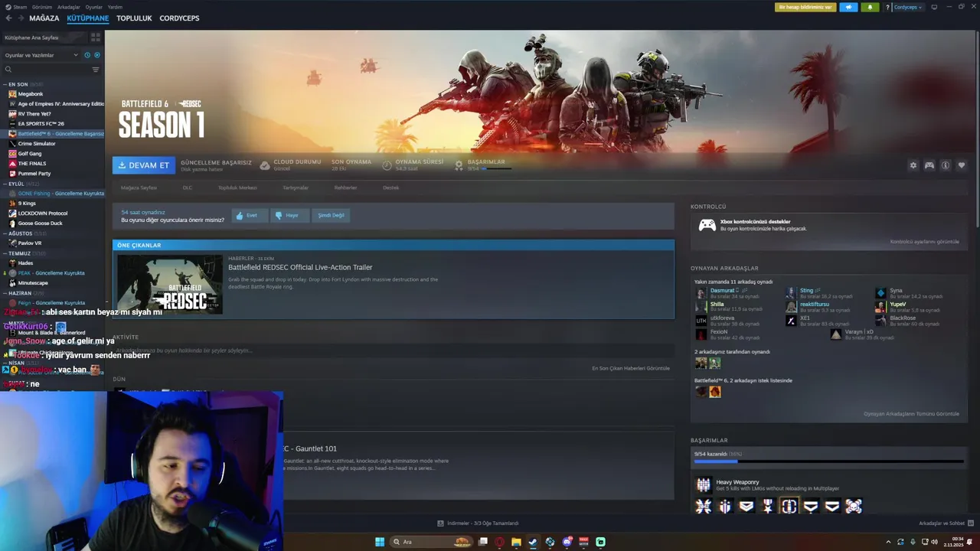Click the back navigation arrow

8,18
